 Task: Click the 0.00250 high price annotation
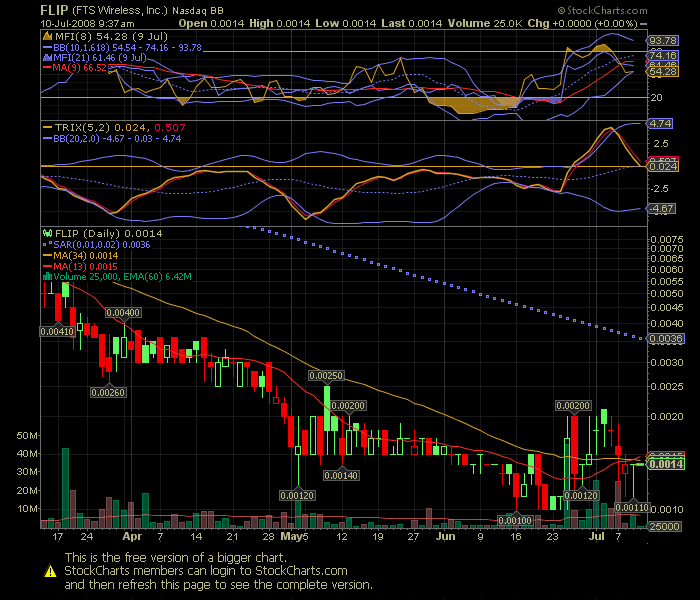pyautogui.click(x=326, y=376)
